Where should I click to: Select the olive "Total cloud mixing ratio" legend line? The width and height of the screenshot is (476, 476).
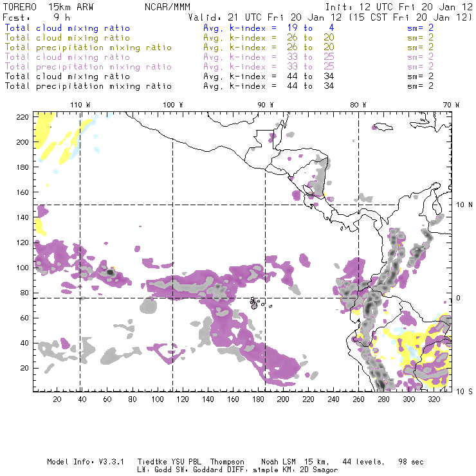pos(68,38)
